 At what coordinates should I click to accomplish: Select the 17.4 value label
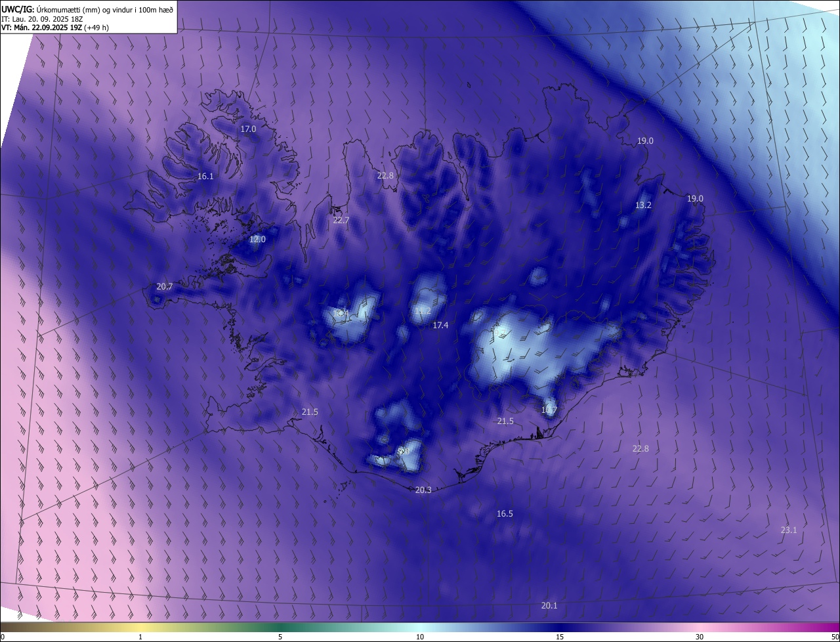(x=440, y=326)
